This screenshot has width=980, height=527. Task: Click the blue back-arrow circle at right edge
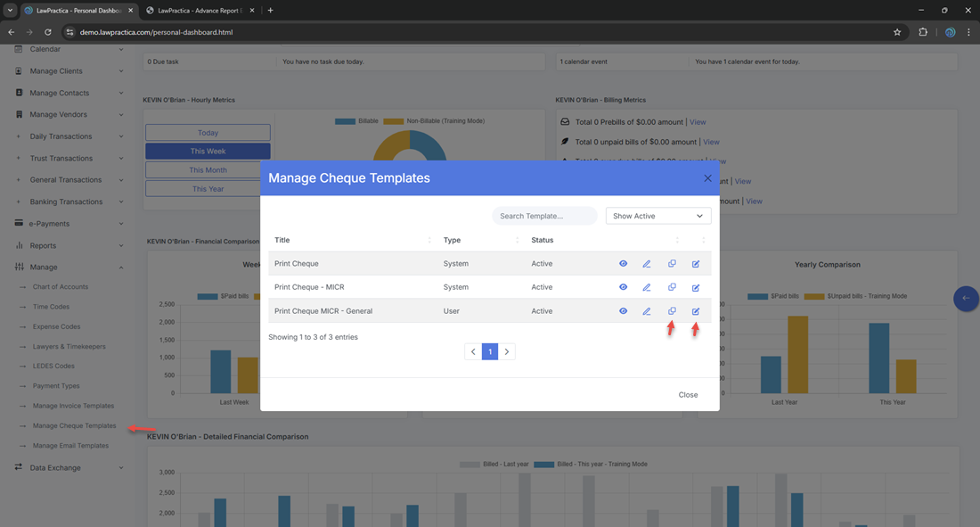tap(966, 299)
